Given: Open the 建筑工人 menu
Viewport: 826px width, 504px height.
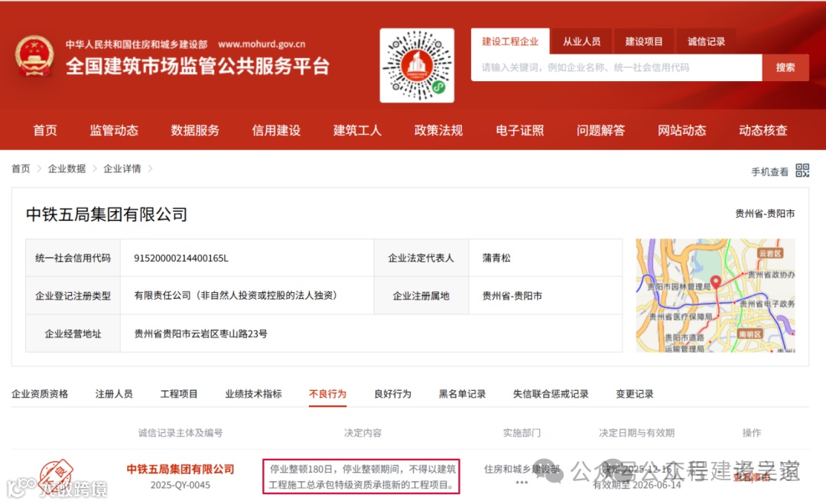Looking at the screenshot, I should pos(357,131).
